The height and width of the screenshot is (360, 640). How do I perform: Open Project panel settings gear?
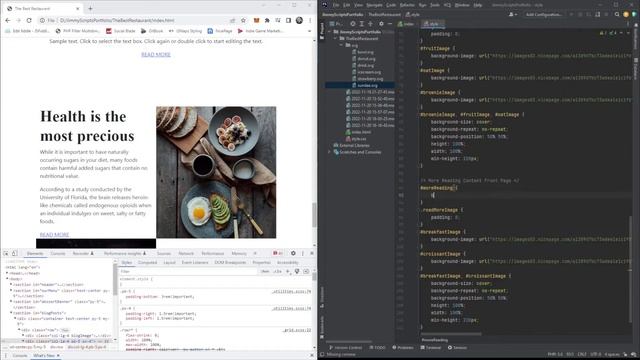381,24
